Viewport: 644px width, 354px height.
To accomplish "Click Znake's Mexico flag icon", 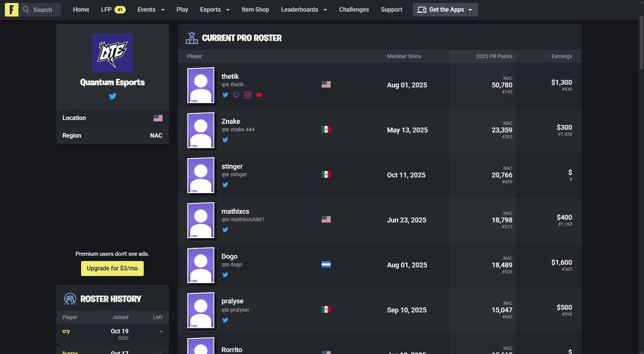I will coord(326,129).
